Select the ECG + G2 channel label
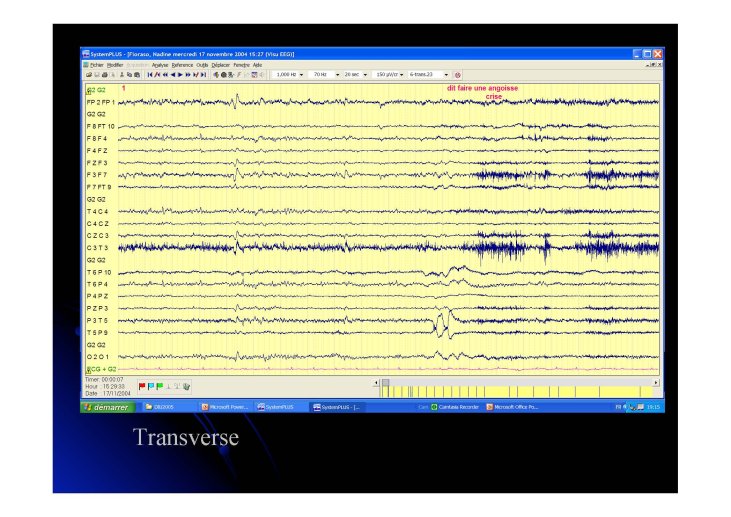731x517 pixels. [x=101, y=369]
